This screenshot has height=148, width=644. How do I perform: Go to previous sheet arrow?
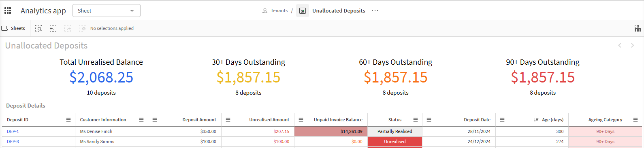pyautogui.click(x=620, y=45)
